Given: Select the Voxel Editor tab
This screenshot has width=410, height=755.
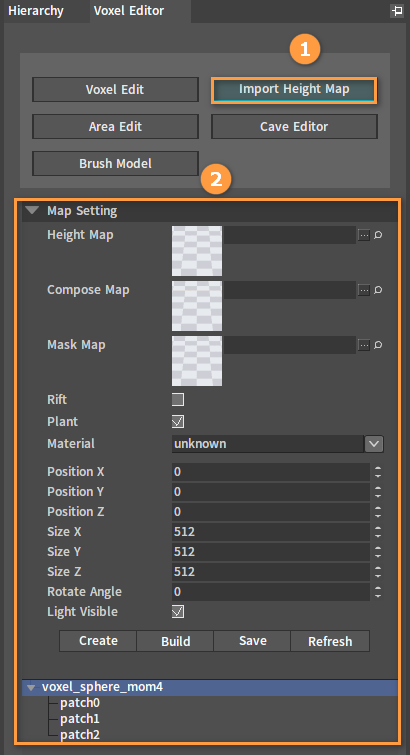Looking at the screenshot, I should pyautogui.click(x=129, y=11).
